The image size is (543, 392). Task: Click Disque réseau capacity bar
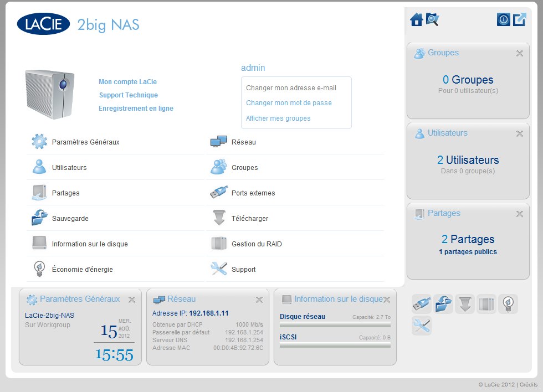335,325
